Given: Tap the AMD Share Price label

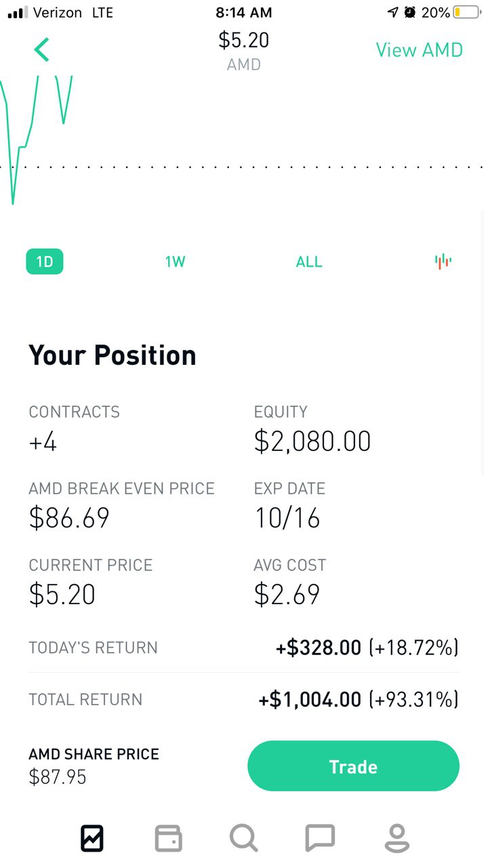Looking at the screenshot, I should point(94,754).
